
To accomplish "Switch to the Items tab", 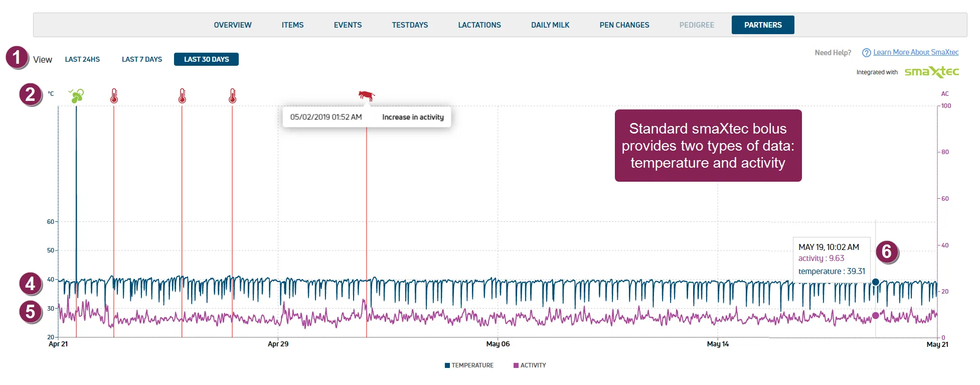I will point(292,25).
